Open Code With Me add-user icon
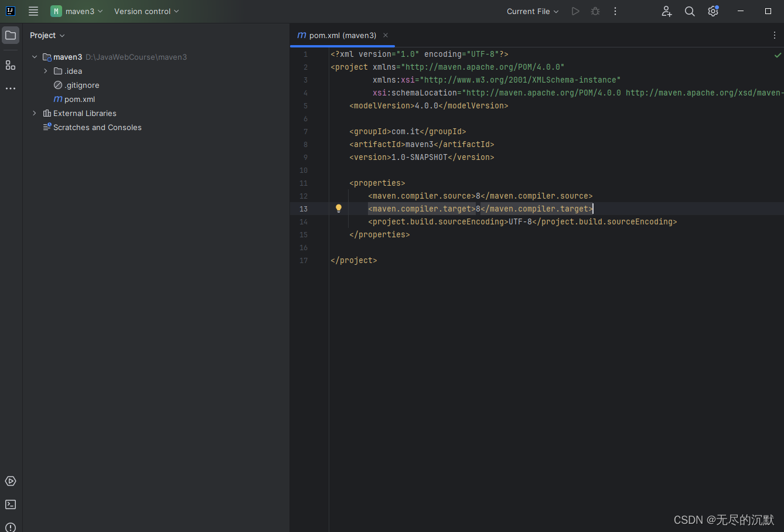 pyautogui.click(x=667, y=11)
